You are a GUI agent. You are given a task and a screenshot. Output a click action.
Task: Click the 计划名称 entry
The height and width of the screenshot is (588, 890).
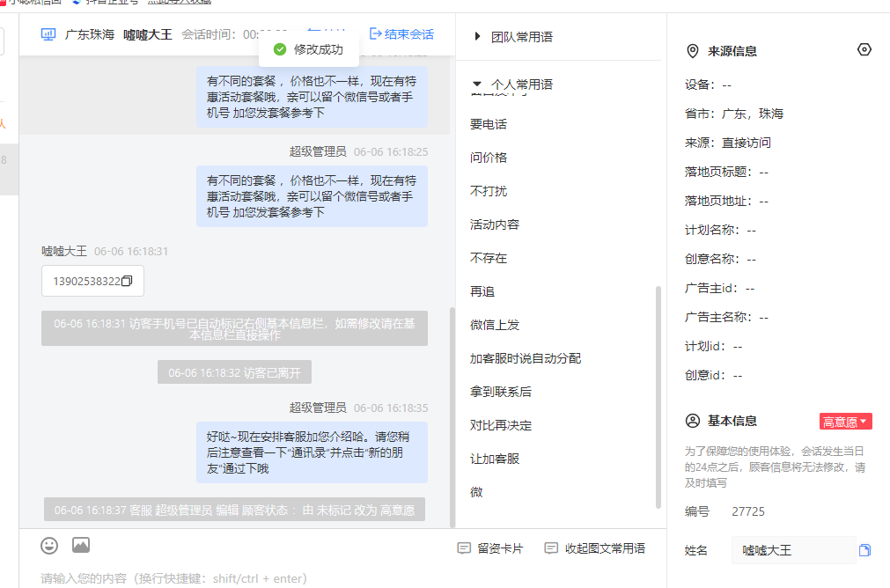tap(720, 230)
